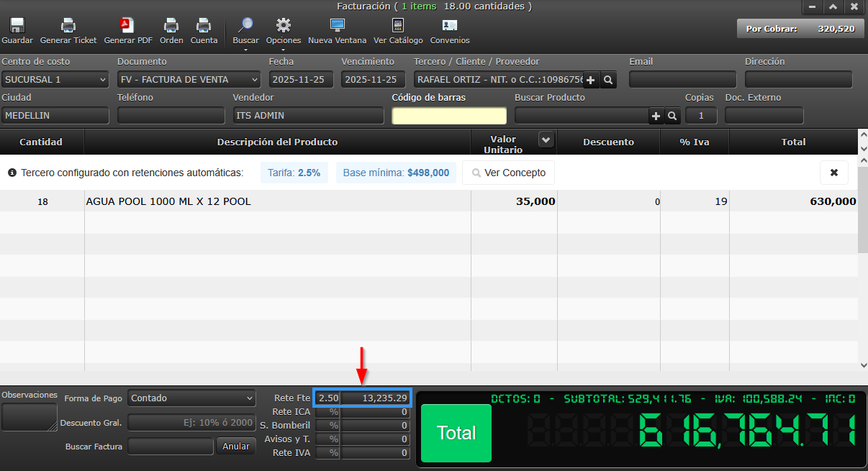Click Ver Concepto in retention notice

point(508,173)
